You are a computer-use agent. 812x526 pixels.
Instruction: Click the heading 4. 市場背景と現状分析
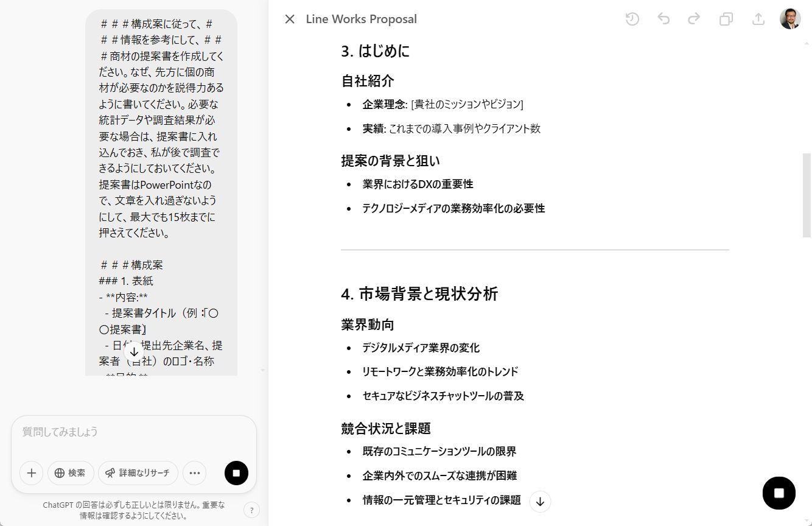419,294
